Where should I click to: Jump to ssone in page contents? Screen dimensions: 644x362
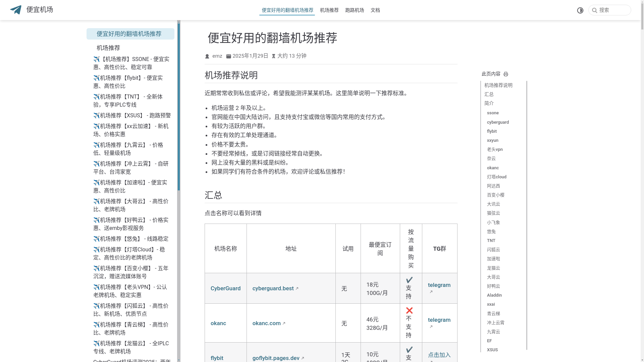[x=493, y=113]
